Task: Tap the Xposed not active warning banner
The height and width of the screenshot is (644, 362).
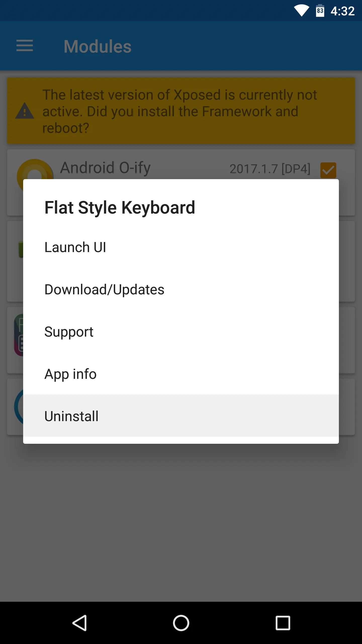Action: pyautogui.click(x=181, y=111)
